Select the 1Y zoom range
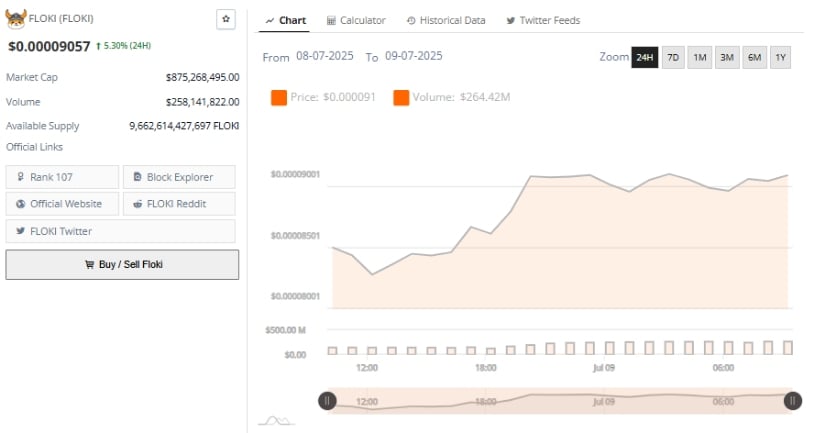 [780, 57]
